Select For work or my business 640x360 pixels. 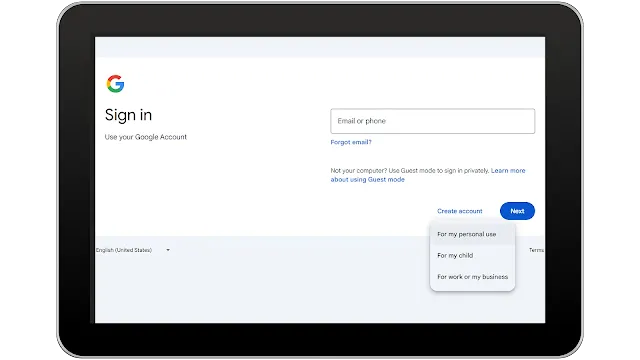pos(472,277)
